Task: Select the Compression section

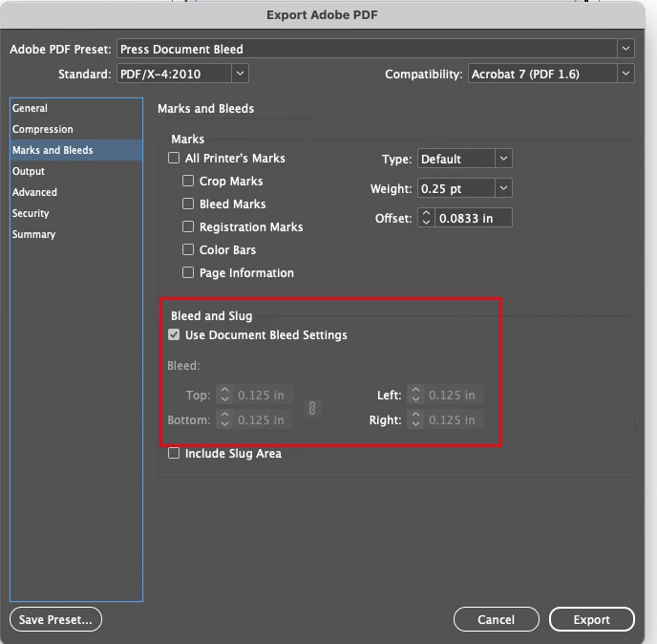Action: pos(76,129)
